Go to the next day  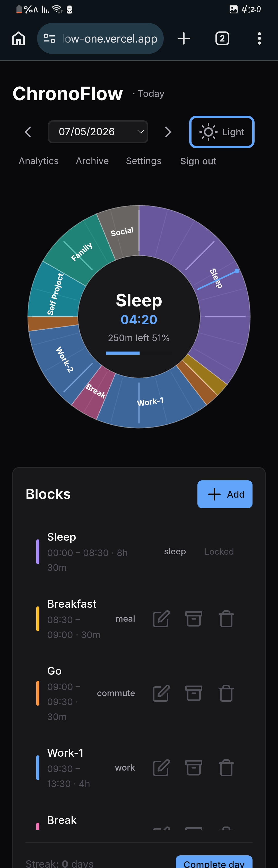click(x=168, y=132)
